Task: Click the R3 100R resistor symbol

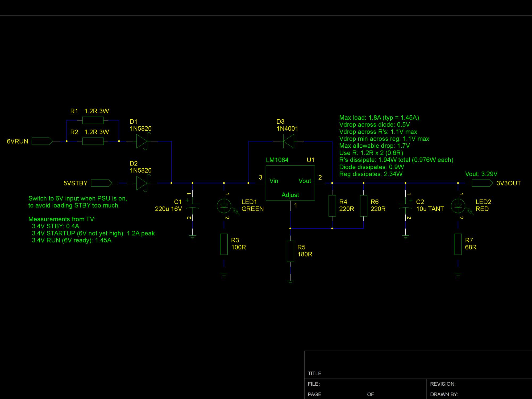Action: click(x=224, y=244)
